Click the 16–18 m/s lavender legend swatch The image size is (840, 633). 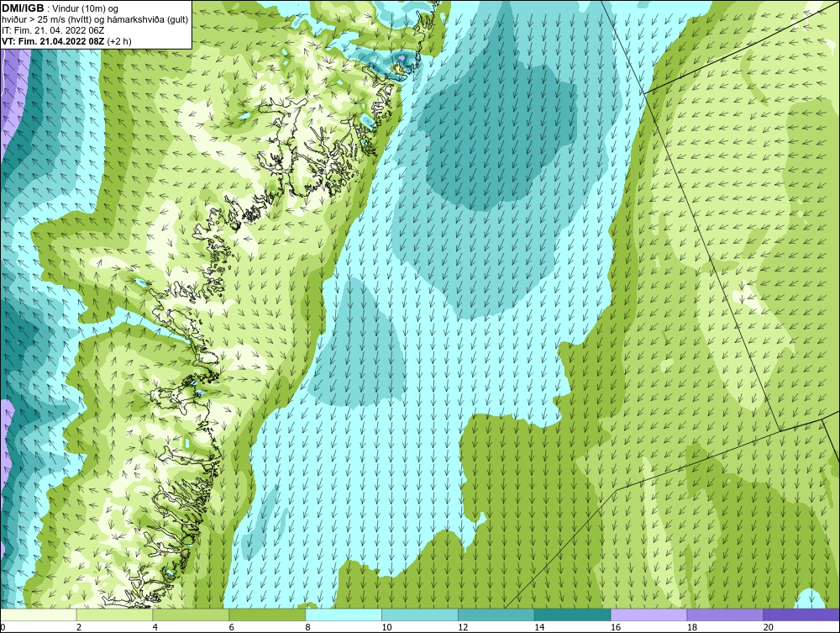pos(648,615)
